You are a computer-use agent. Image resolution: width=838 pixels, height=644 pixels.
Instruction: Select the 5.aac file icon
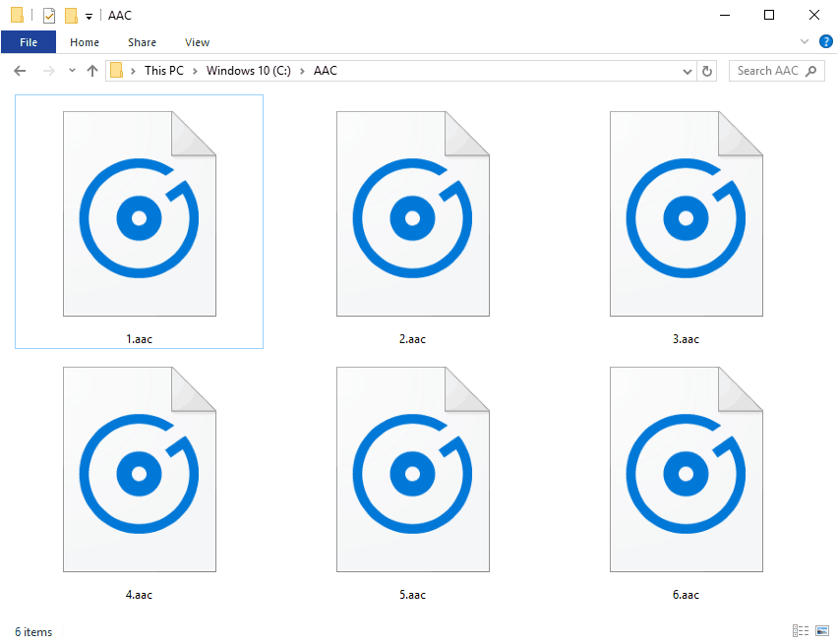coord(412,470)
